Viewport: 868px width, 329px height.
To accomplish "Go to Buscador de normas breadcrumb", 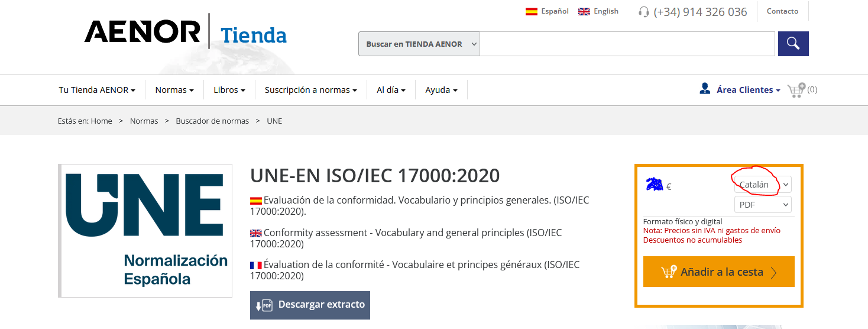I will [x=212, y=121].
